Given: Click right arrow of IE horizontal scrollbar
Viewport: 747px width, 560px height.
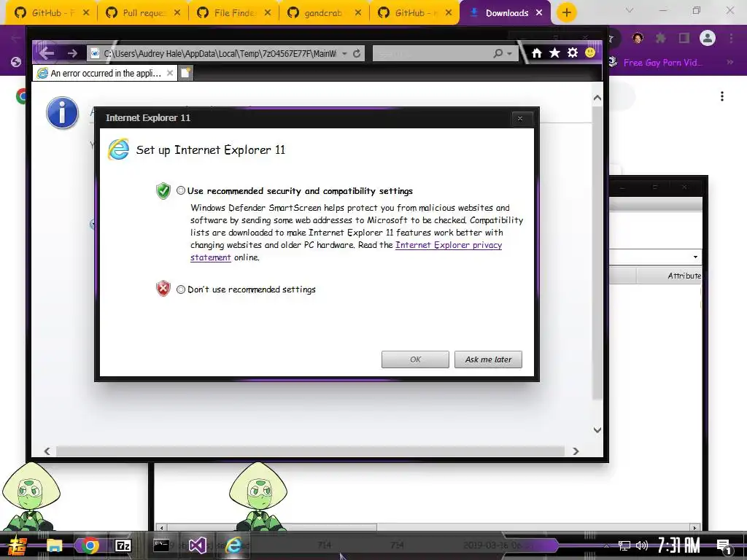Looking at the screenshot, I should coord(576,451).
